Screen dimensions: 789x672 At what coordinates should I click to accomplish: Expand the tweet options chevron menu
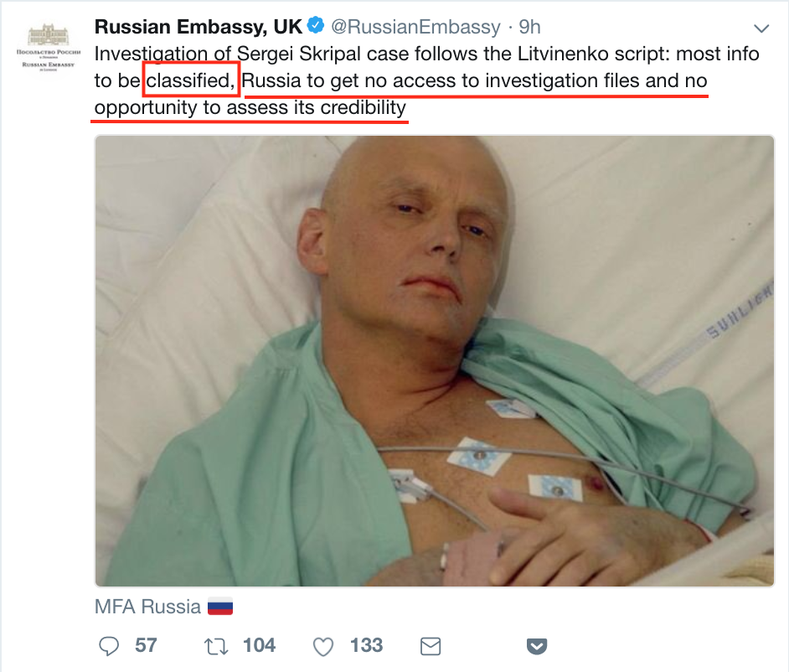tap(762, 28)
